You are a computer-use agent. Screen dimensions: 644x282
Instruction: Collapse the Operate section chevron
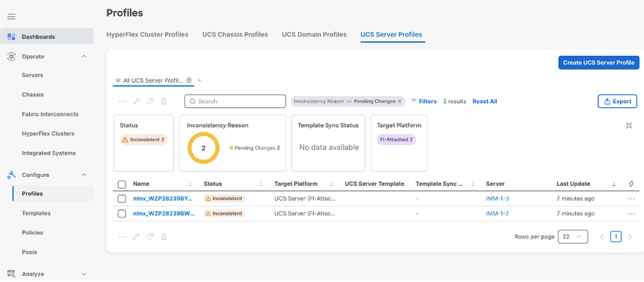(x=84, y=57)
